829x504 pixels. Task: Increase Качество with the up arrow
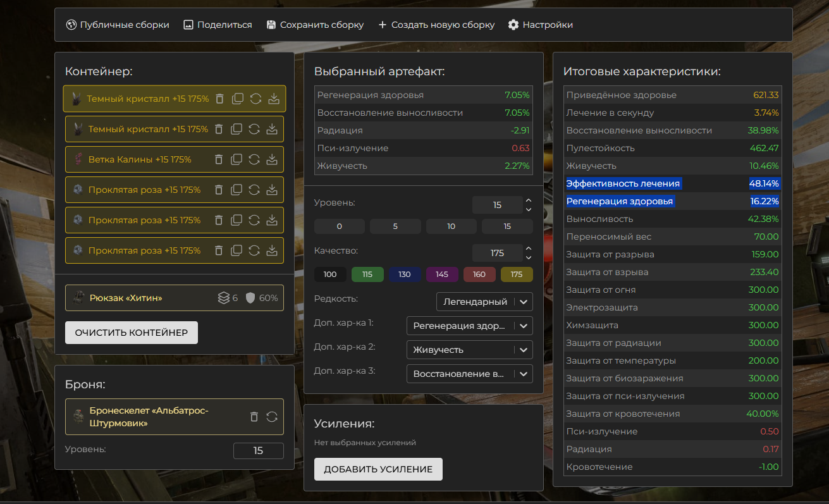[529, 249]
